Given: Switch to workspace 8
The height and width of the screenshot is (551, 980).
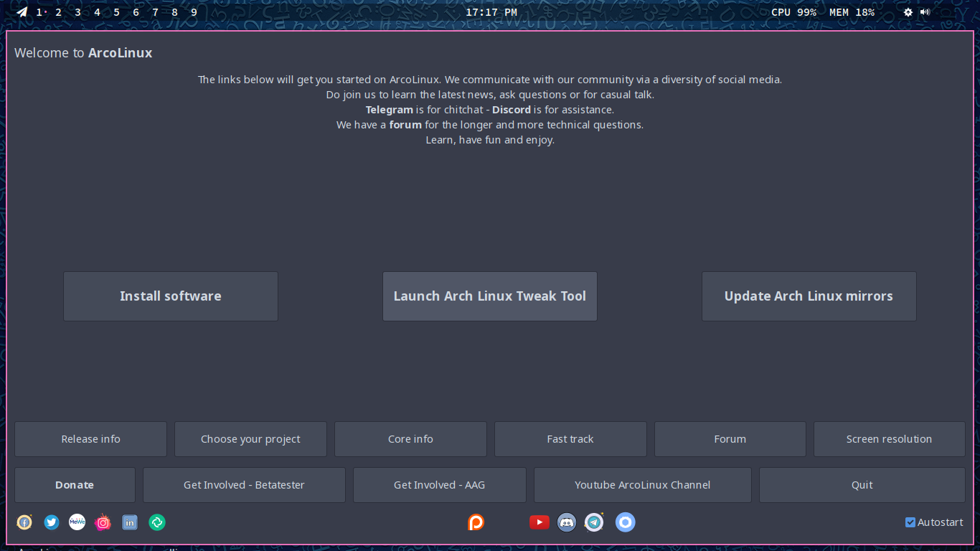Looking at the screenshot, I should (175, 12).
